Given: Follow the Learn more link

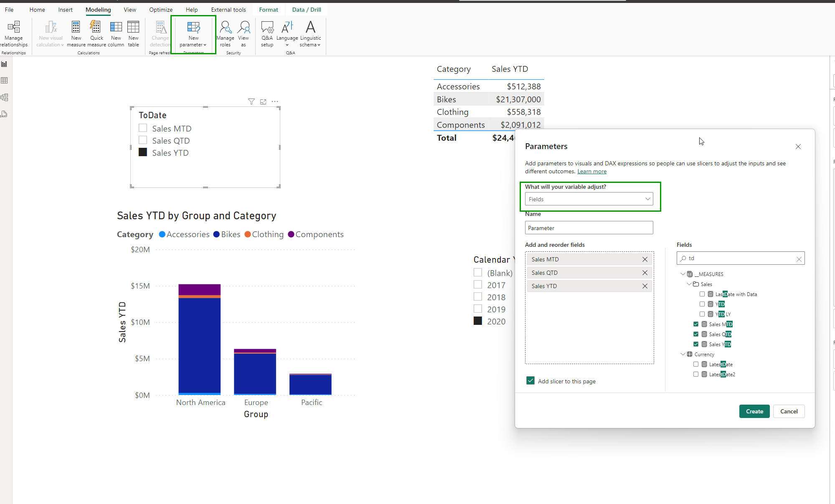Looking at the screenshot, I should [592, 171].
